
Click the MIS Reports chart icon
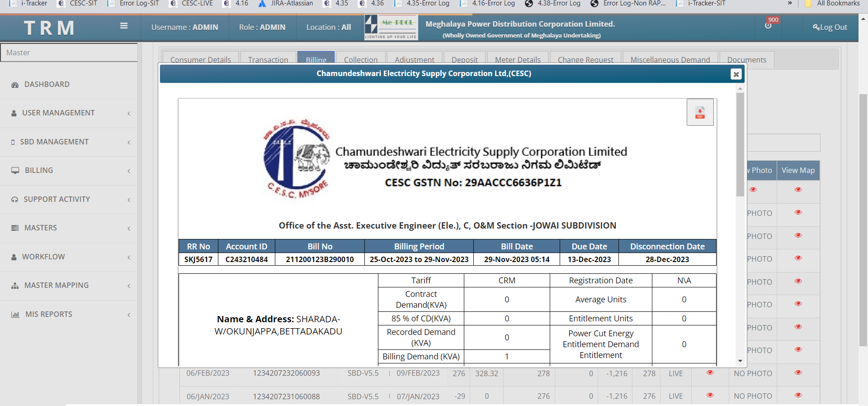[15, 315]
